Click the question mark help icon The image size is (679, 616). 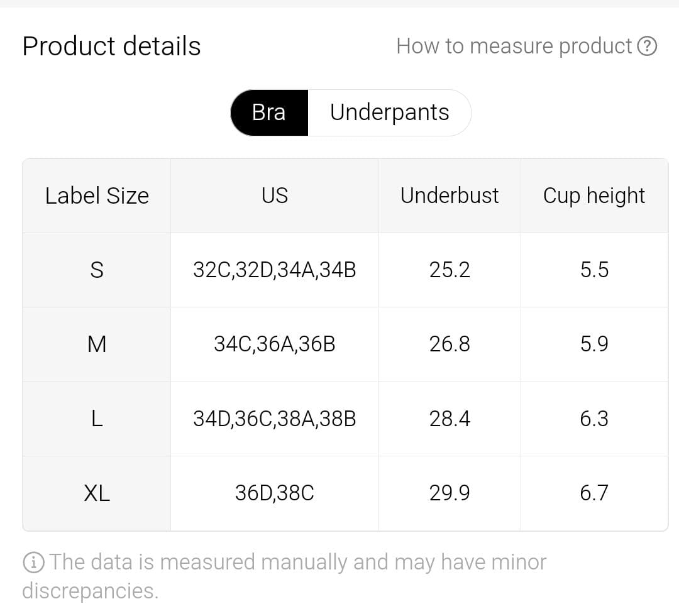click(647, 46)
